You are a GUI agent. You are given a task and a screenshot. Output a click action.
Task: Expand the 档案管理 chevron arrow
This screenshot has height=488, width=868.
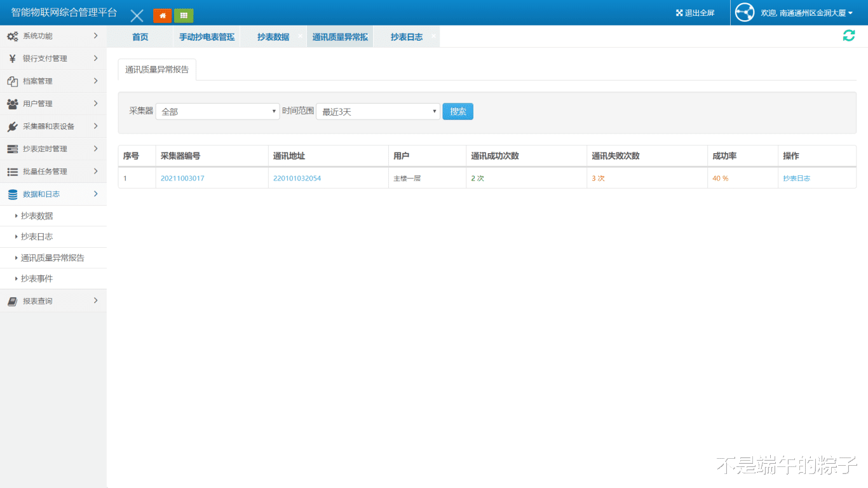click(x=95, y=81)
